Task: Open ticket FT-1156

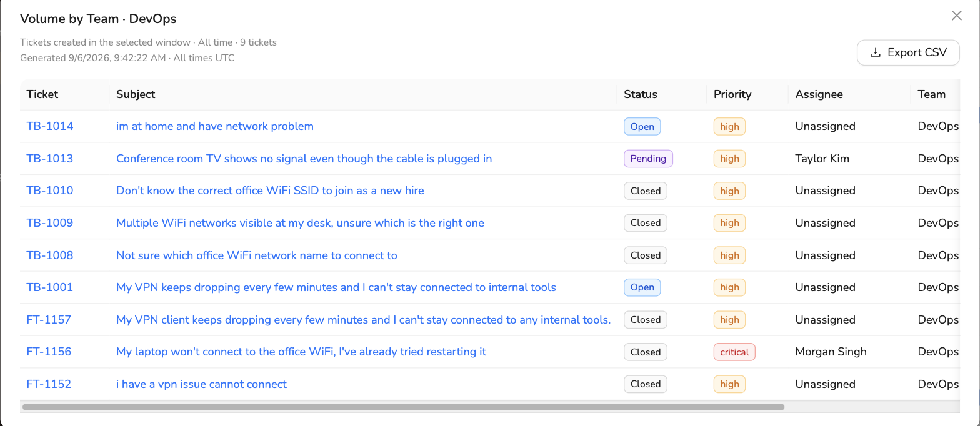Action: (x=49, y=352)
